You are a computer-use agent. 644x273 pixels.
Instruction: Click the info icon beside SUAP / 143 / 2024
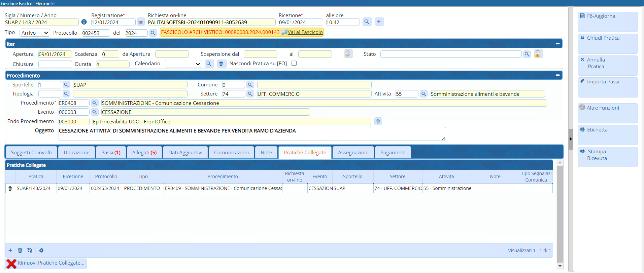tap(84, 22)
